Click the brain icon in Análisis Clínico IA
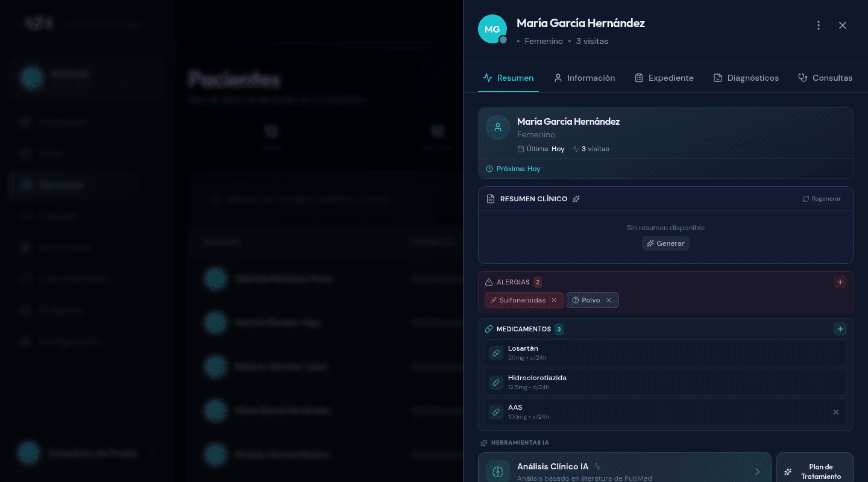Viewport: 868px width, 482px height. coord(497,472)
